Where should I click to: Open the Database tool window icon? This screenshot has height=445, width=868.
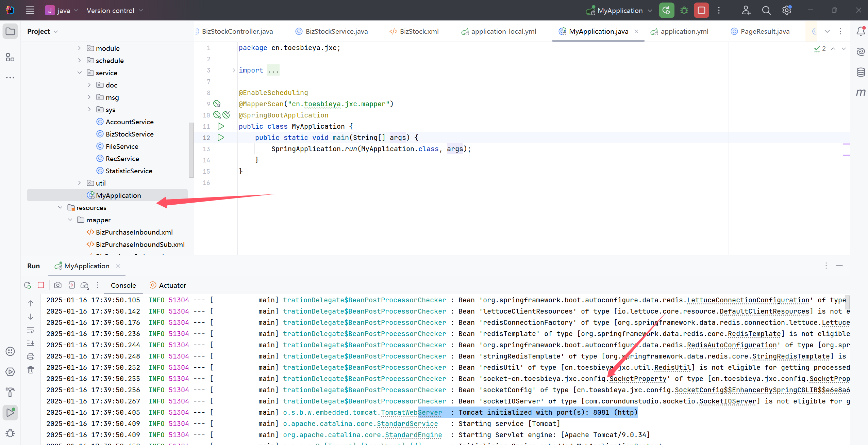(861, 72)
